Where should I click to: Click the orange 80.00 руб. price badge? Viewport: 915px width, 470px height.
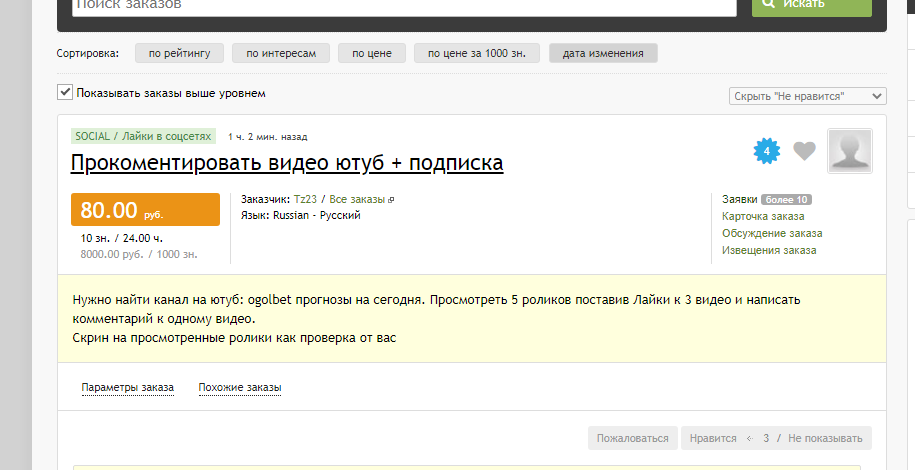coord(145,210)
